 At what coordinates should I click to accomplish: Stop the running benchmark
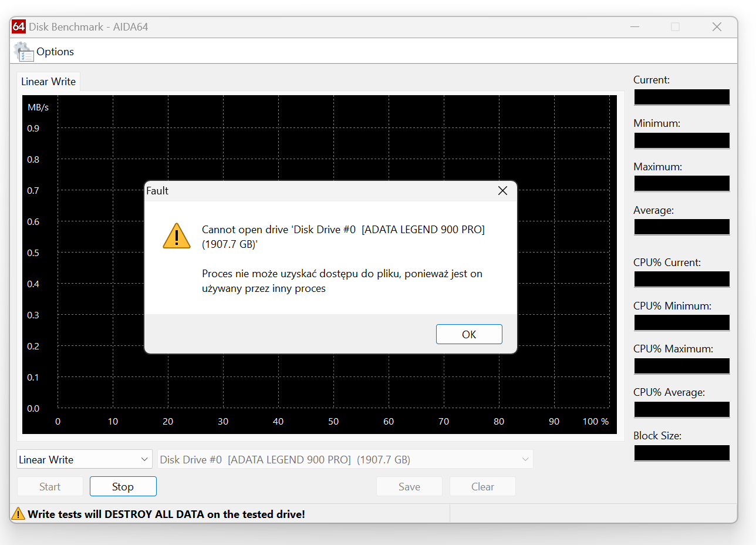click(x=123, y=486)
